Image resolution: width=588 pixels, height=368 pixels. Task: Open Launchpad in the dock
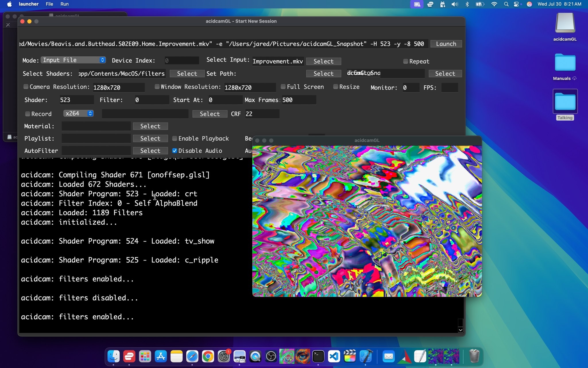[x=145, y=357]
